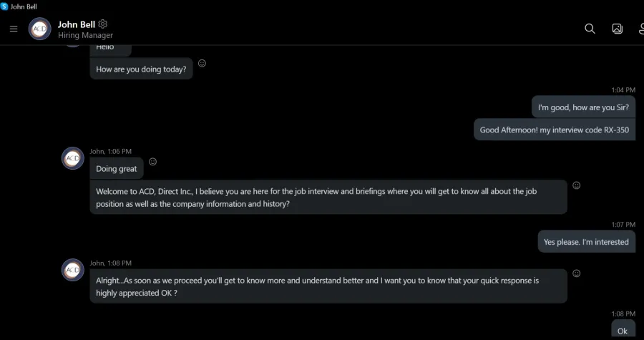Select the "I'm good, how are you Sir?" bubble
This screenshot has width=644, height=340.
click(583, 107)
